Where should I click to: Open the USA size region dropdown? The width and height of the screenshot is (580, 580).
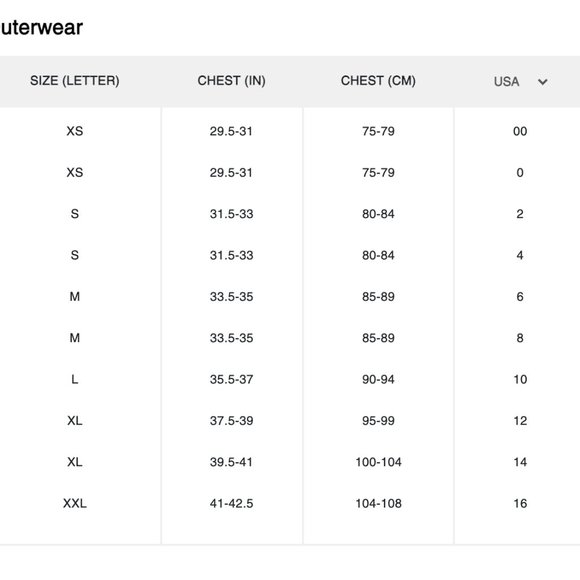[x=520, y=81]
